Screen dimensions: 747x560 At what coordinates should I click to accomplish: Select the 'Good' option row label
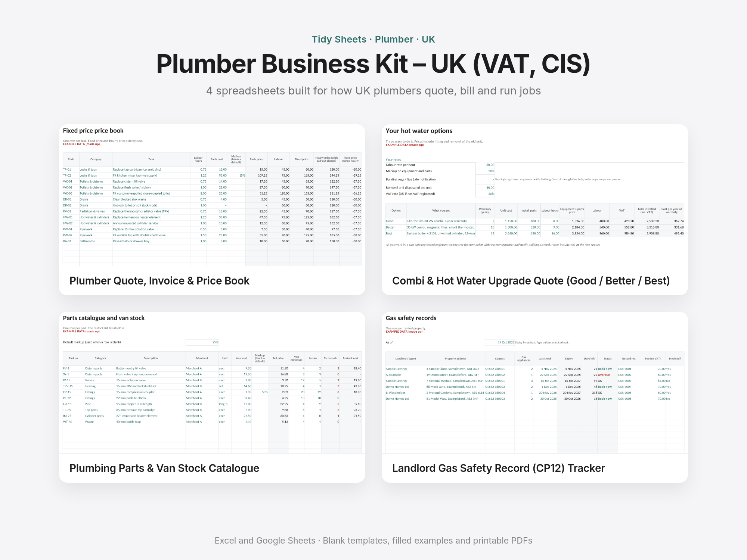click(x=396, y=221)
